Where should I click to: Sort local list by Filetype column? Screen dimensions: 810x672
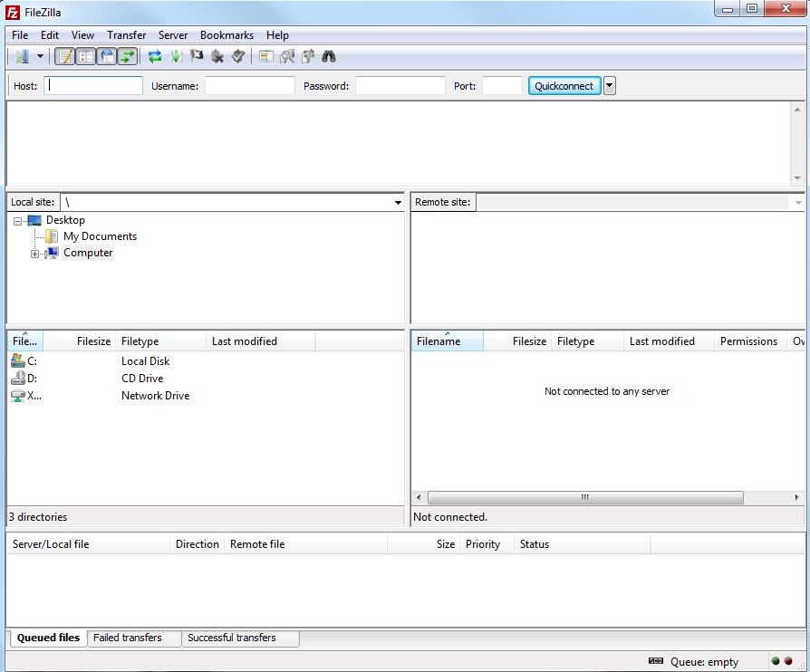pyautogui.click(x=160, y=341)
